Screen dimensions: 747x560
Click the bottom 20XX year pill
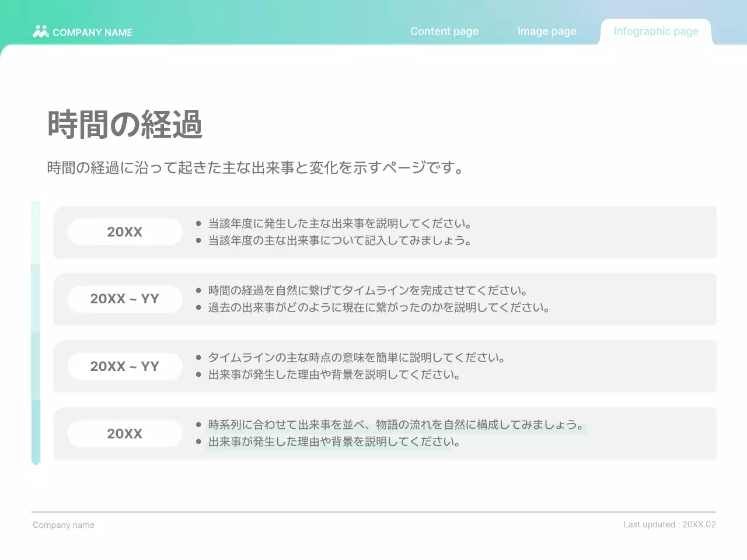click(124, 433)
